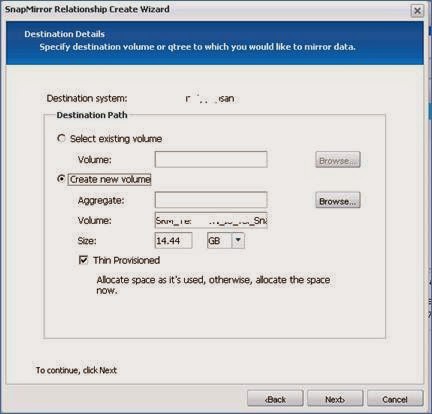432x414 pixels.
Task: Click the 'Allocate space as it's used' description text
Action: [213, 285]
